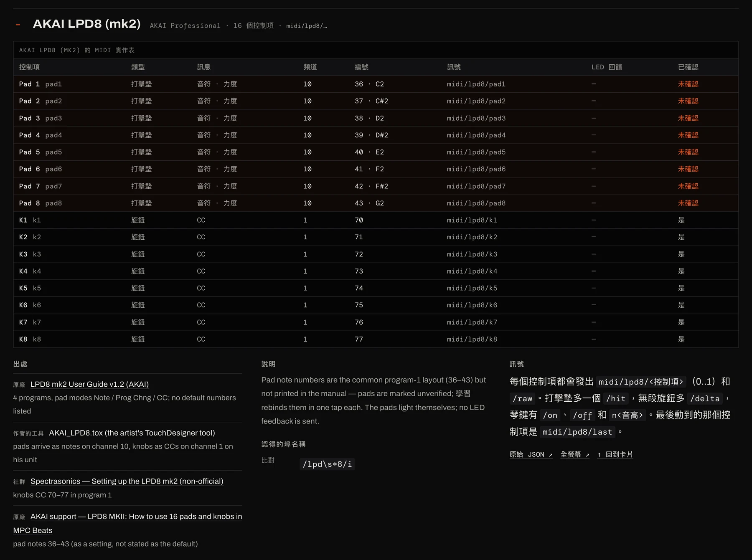Click the /lpd\s*8/i port pattern
The height and width of the screenshot is (560, 752).
pos(327,464)
